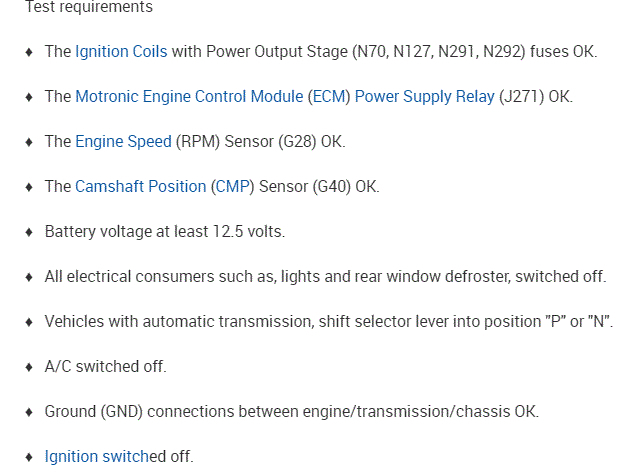The width and height of the screenshot is (633, 476).
Task: Open the Engine Speed link
Action: (123, 141)
